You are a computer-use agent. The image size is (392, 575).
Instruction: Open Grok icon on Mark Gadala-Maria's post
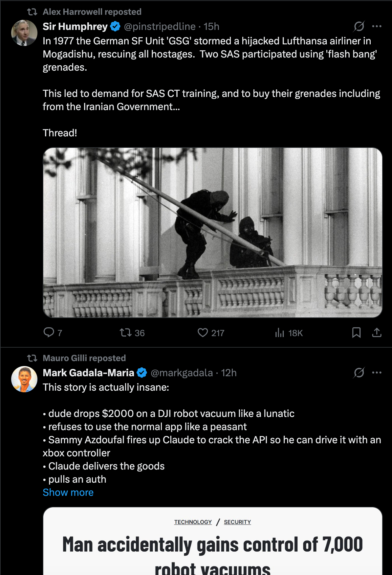pyautogui.click(x=359, y=373)
